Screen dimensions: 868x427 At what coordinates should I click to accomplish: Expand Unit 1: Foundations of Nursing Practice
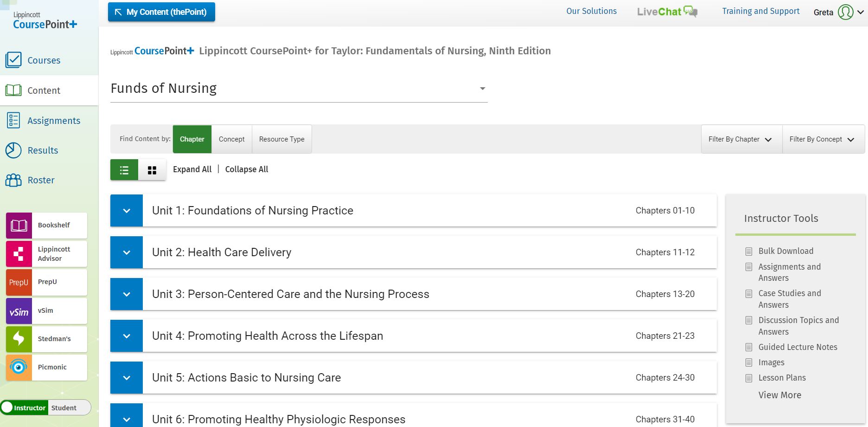pos(127,211)
